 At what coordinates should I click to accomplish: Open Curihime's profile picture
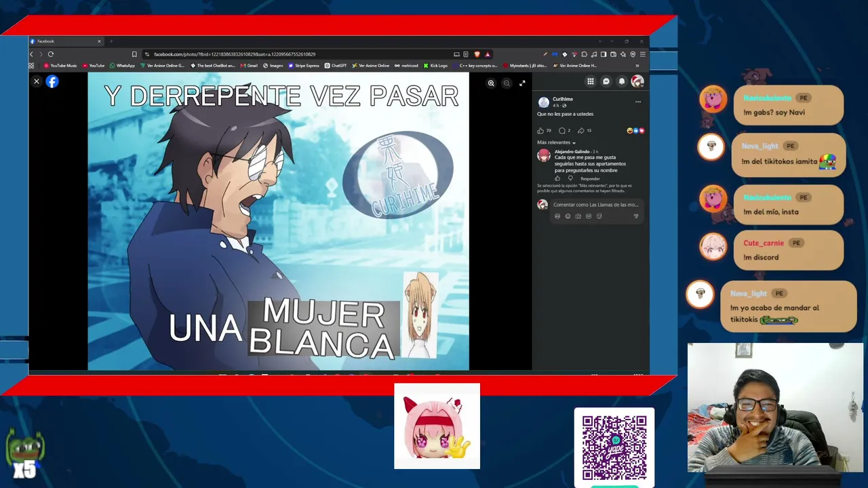[543, 102]
